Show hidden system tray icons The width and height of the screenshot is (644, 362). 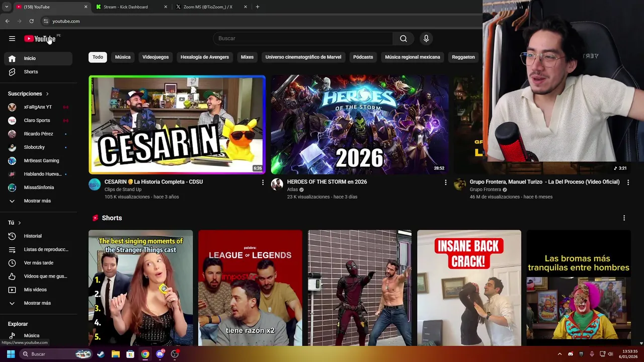559,354
